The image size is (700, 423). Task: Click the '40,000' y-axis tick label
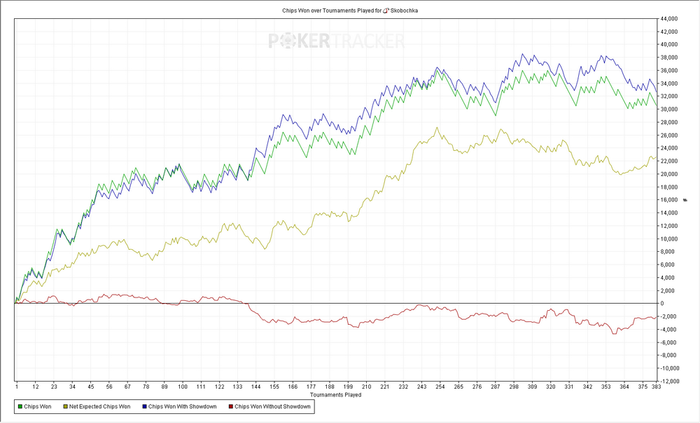(x=669, y=45)
